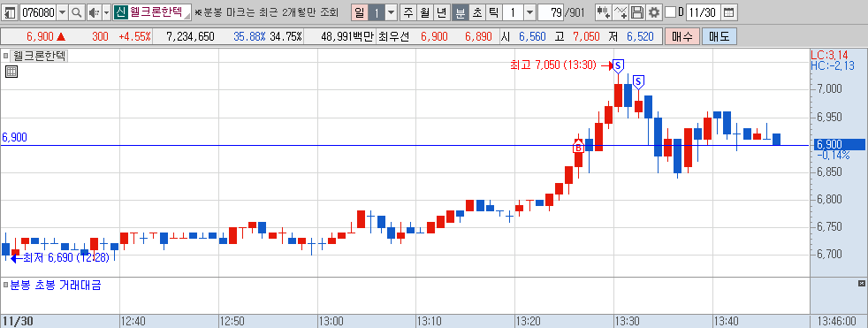Select the 일 daily chart period
The image size is (868, 328).
click(359, 11)
